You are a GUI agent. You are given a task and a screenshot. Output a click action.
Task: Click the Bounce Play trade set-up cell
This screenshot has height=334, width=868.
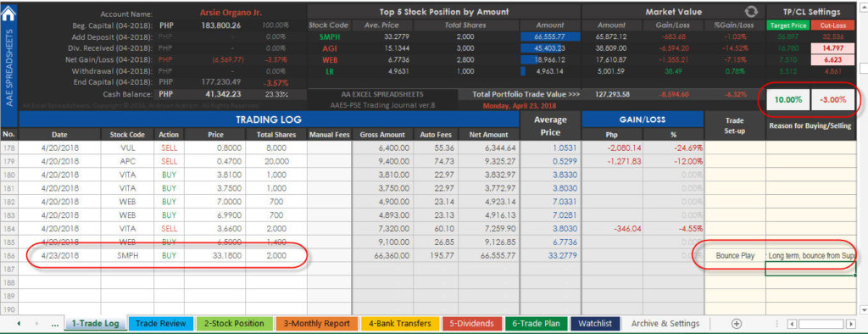(x=735, y=256)
